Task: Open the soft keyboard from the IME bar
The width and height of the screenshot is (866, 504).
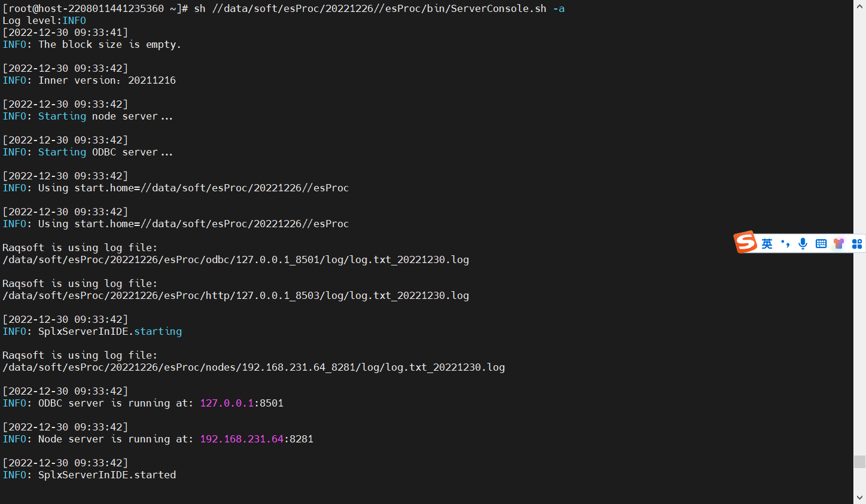Action: coord(821,243)
